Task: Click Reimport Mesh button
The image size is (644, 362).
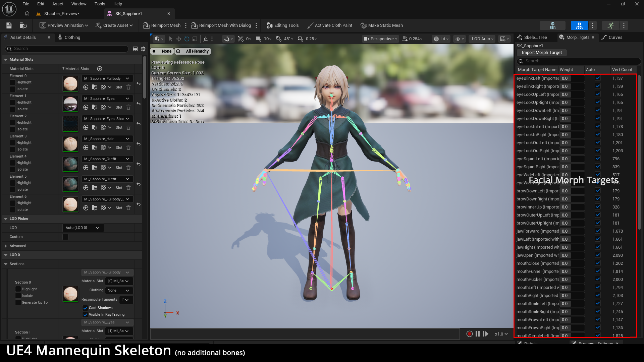Action: (162, 25)
